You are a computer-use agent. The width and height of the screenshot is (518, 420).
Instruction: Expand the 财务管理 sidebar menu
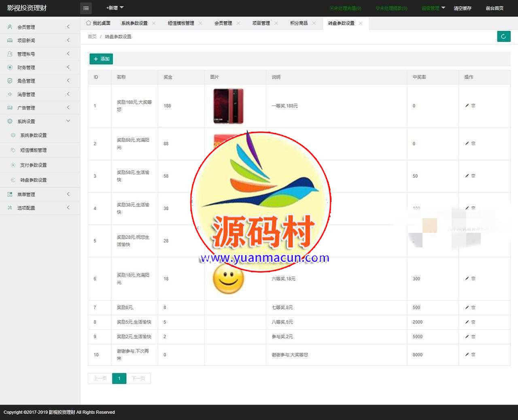[x=40, y=68]
